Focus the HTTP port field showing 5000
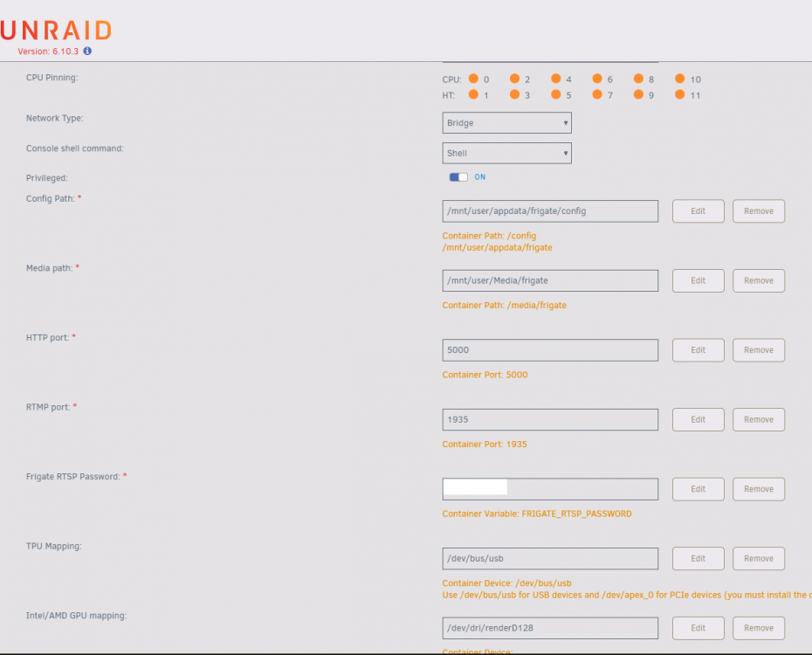812x655 pixels. point(550,350)
